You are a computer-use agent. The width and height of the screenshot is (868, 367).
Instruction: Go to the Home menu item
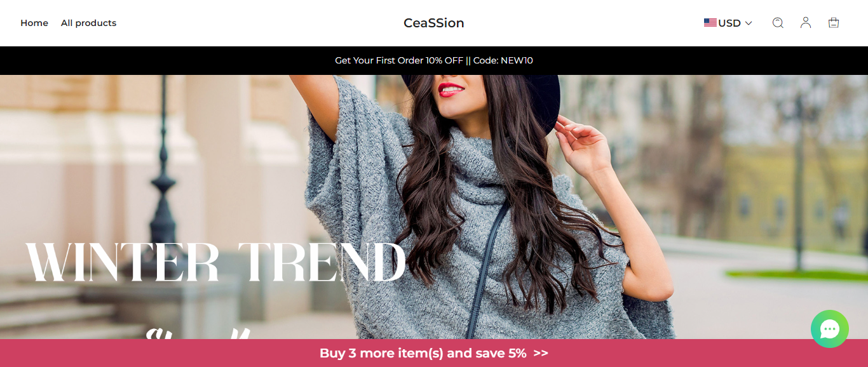(34, 23)
